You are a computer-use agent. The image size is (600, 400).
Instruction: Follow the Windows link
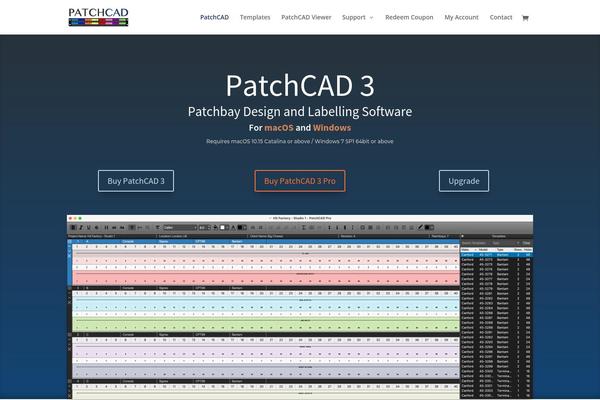coord(332,127)
